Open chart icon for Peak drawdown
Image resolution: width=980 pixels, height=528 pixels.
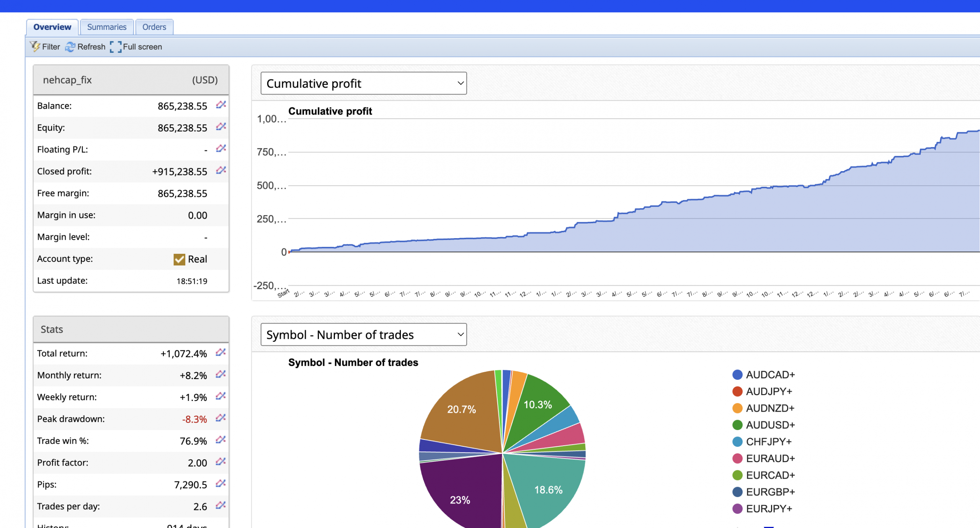coord(220,418)
